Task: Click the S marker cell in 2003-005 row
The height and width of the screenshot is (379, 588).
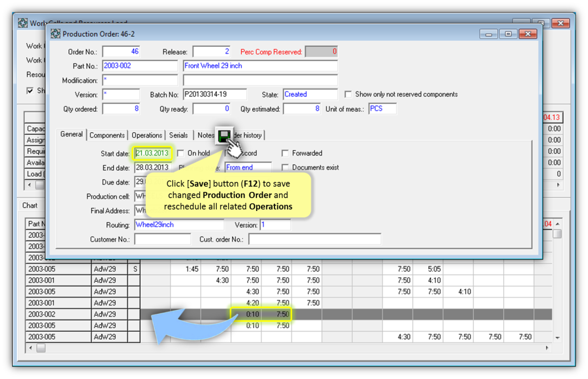Action: (x=134, y=269)
